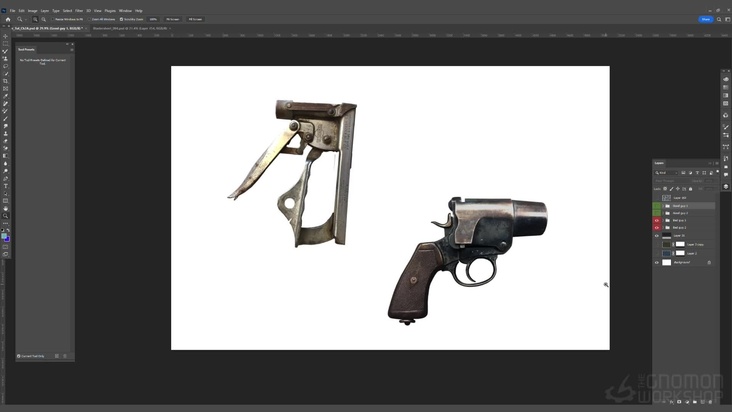Viewport: 732px width, 412px height.
Task: Open the Kind filter dropdown in Layers
Action: 666,173
